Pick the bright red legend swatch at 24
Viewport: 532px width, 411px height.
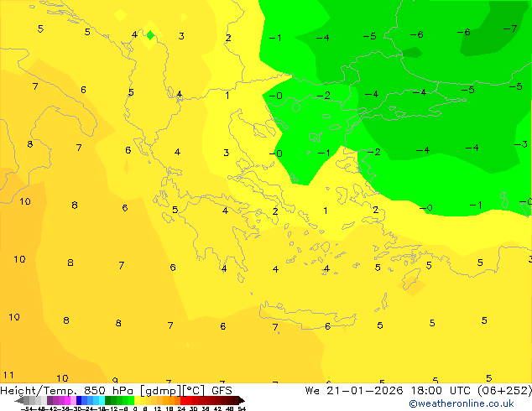[183, 400]
